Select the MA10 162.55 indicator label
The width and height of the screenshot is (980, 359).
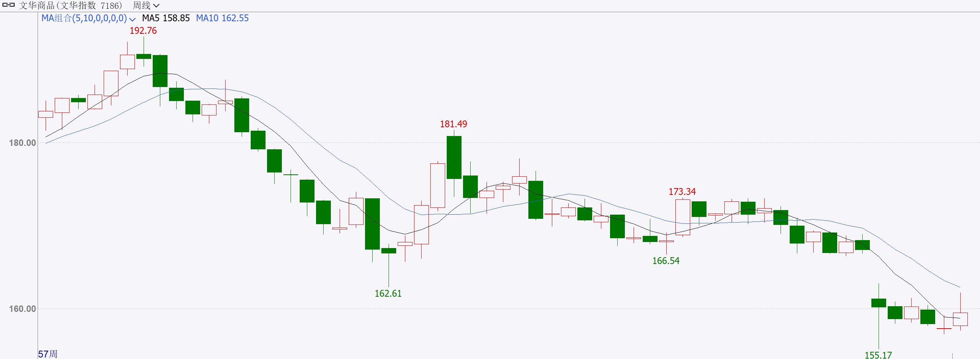coord(222,18)
